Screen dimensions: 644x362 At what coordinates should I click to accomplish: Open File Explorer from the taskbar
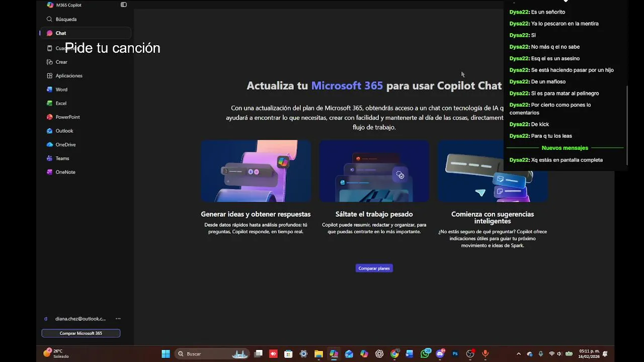[318, 354]
